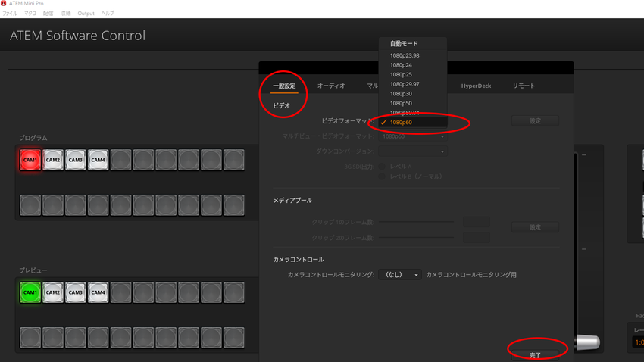This screenshot has width=644, height=362.
Task: Click the 完了 button
Action: [x=535, y=355]
